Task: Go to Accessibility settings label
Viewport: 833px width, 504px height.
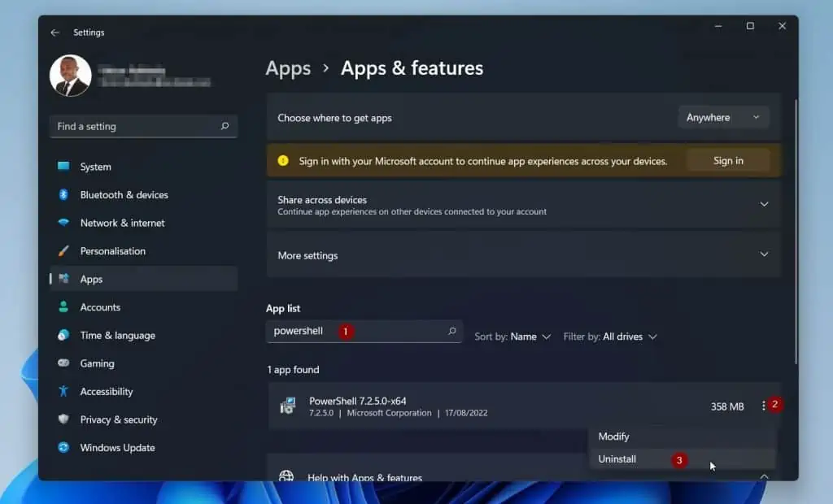Action: 107,391
